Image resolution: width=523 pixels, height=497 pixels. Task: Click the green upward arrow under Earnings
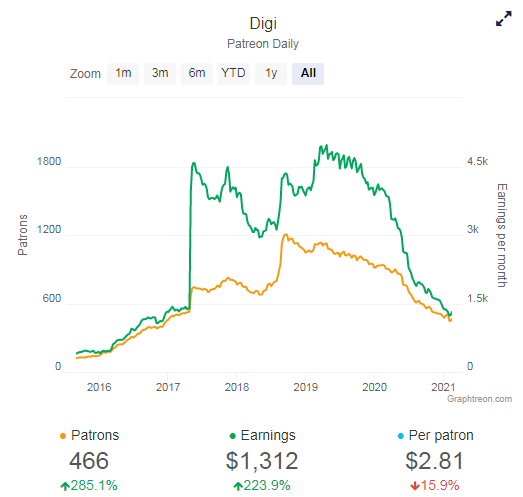point(238,486)
